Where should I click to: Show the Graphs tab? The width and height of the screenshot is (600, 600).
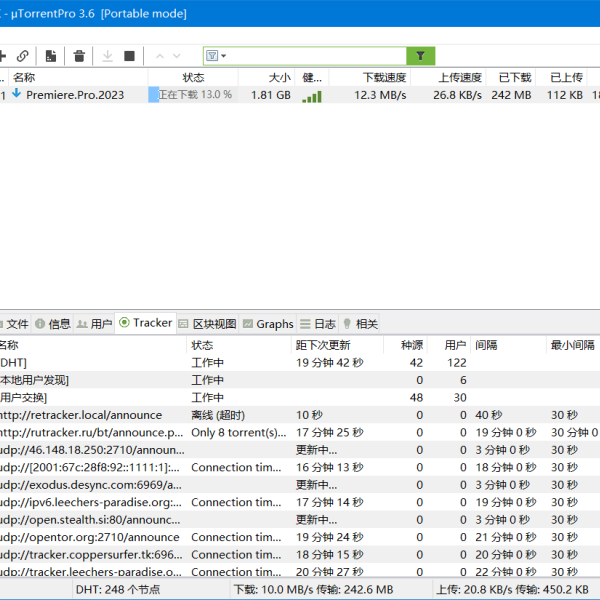pyautogui.click(x=268, y=324)
